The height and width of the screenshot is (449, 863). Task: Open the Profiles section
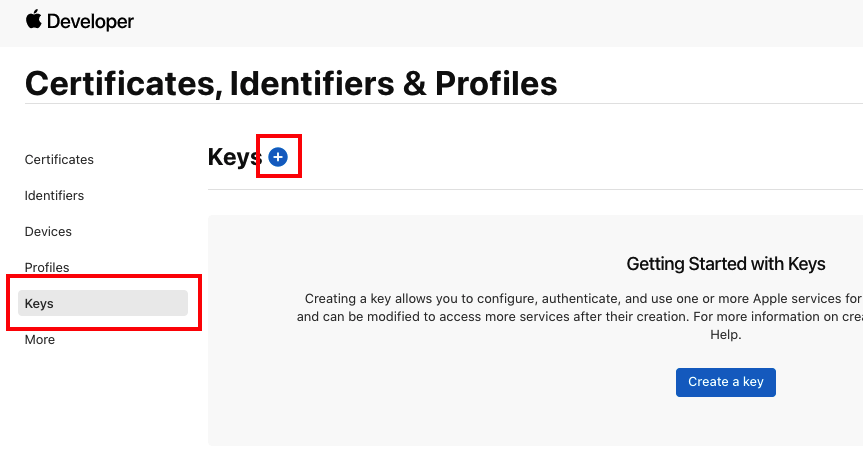pos(47,267)
